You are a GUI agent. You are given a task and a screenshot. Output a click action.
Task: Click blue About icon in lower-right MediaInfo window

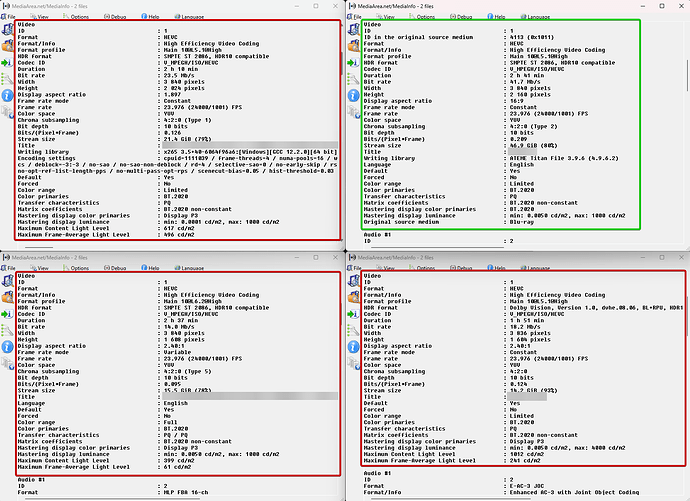click(354, 347)
